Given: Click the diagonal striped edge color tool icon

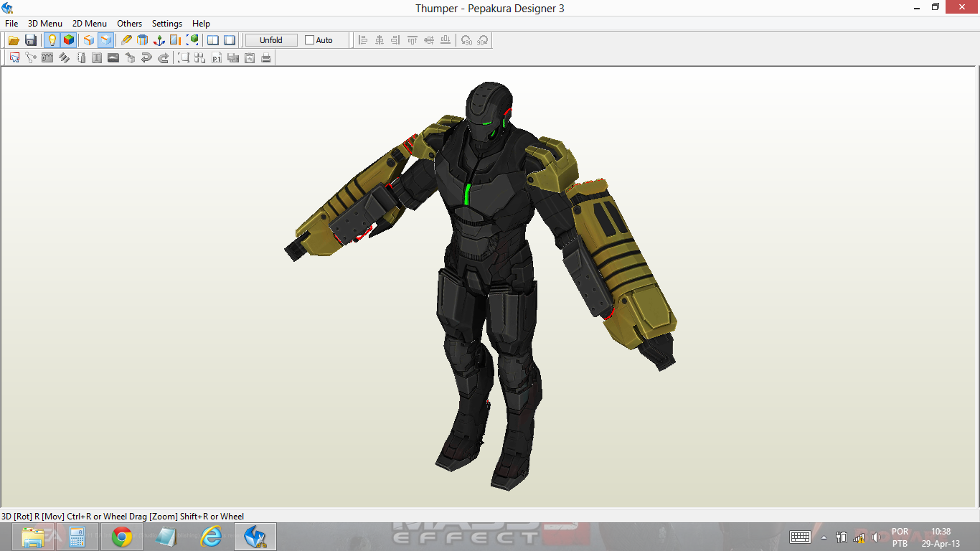Looking at the screenshot, I should [x=64, y=57].
